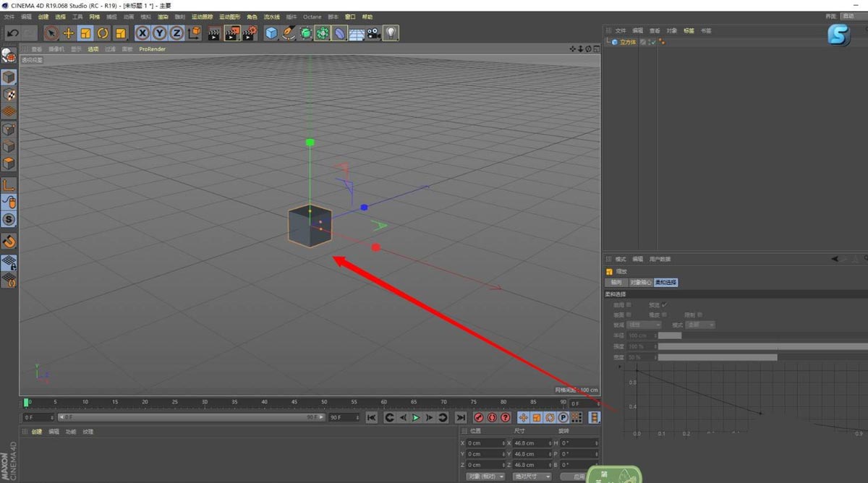Switch to 轴向 attribute tab

pyautogui.click(x=616, y=283)
